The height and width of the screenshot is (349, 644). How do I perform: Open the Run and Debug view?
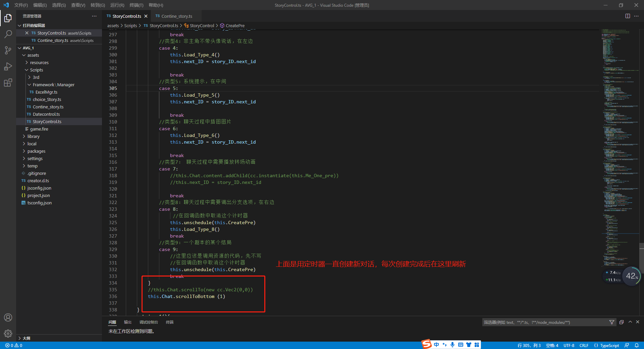click(8, 66)
